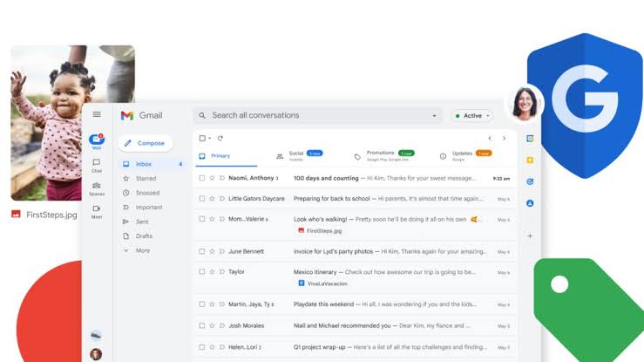Viewport: 644px width, 362px height.
Task: Open the main menu hamburger icon
Action: [x=97, y=114]
